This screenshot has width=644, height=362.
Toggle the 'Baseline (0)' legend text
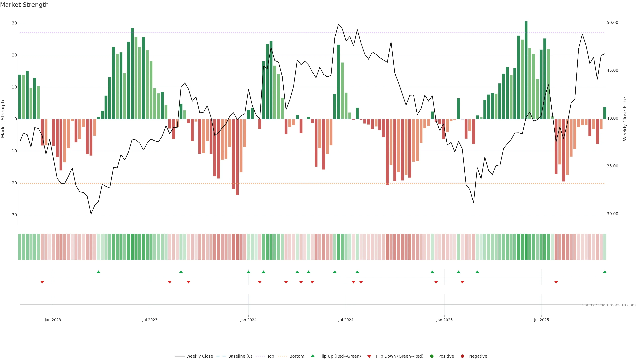[x=240, y=356]
